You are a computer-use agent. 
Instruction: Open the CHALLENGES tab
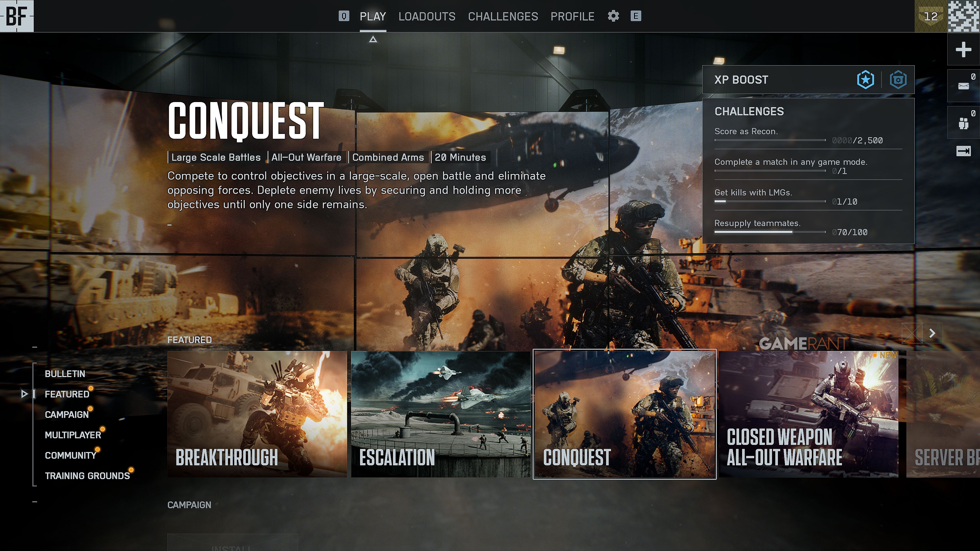(x=503, y=16)
